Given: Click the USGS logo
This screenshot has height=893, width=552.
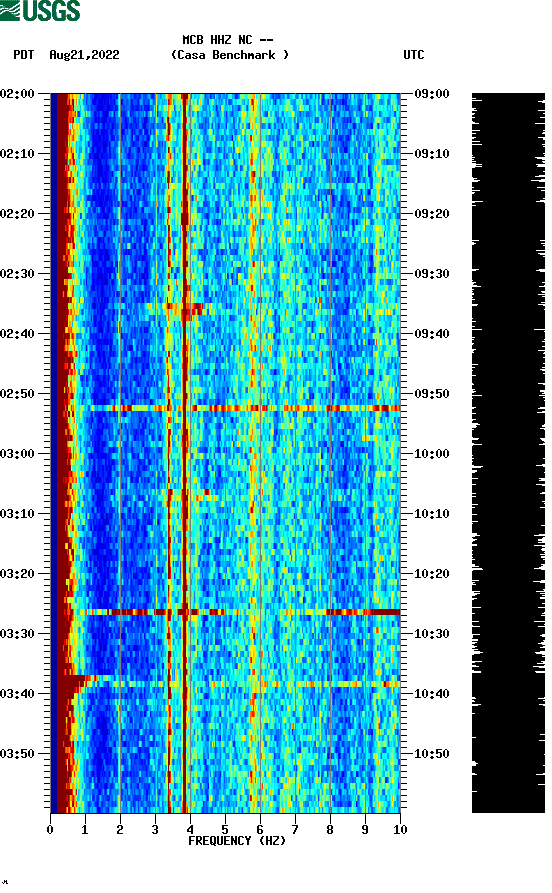Looking at the screenshot, I should point(40,10).
